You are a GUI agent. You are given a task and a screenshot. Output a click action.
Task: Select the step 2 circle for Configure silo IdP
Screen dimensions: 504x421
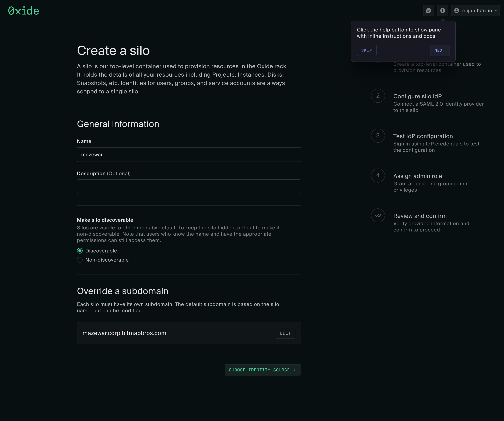378,96
